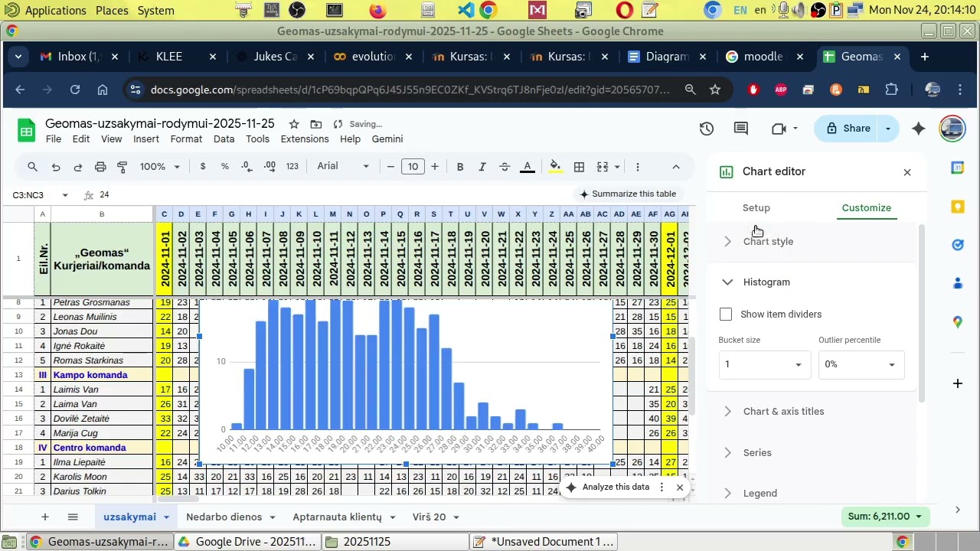Increase decimal places
Viewport: 980px width, 551px height.
click(270, 167)
